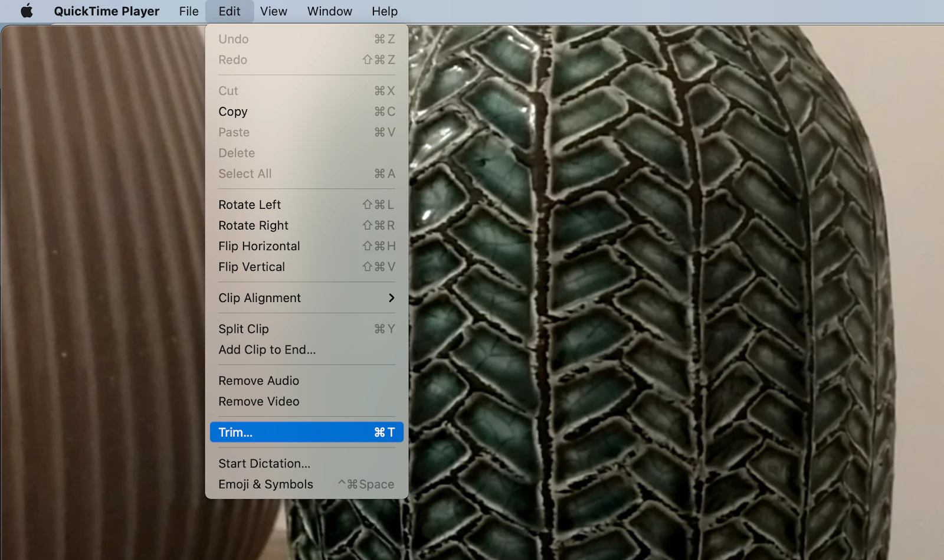Select Split Clip
Screen dimensions: 944x560
(x=244, y=329)
